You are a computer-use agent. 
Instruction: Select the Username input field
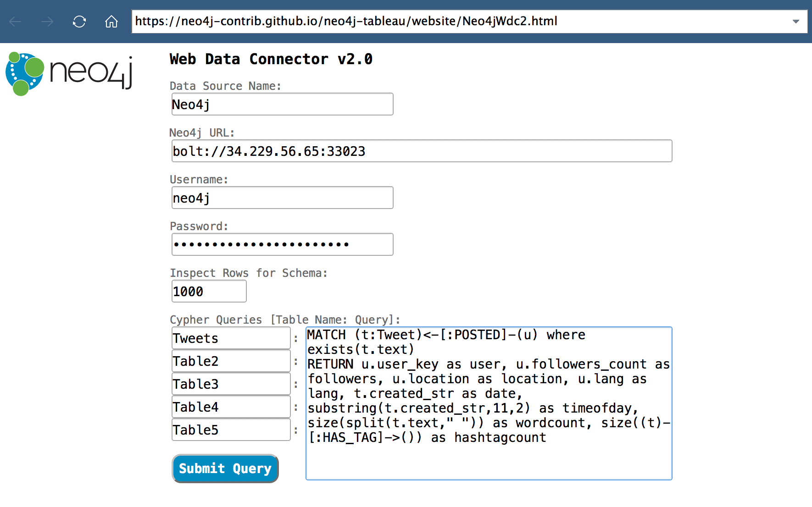(282, 198)
